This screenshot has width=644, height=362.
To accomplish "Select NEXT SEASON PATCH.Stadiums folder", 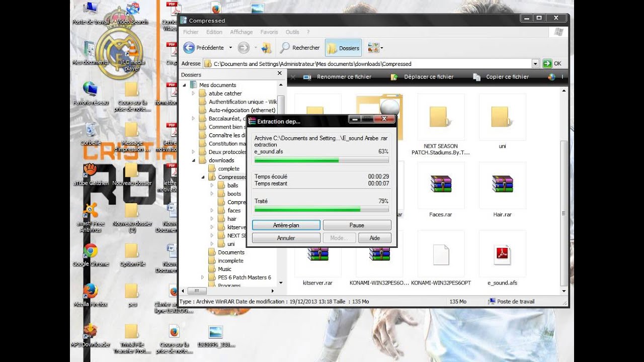I will (441, 117).
